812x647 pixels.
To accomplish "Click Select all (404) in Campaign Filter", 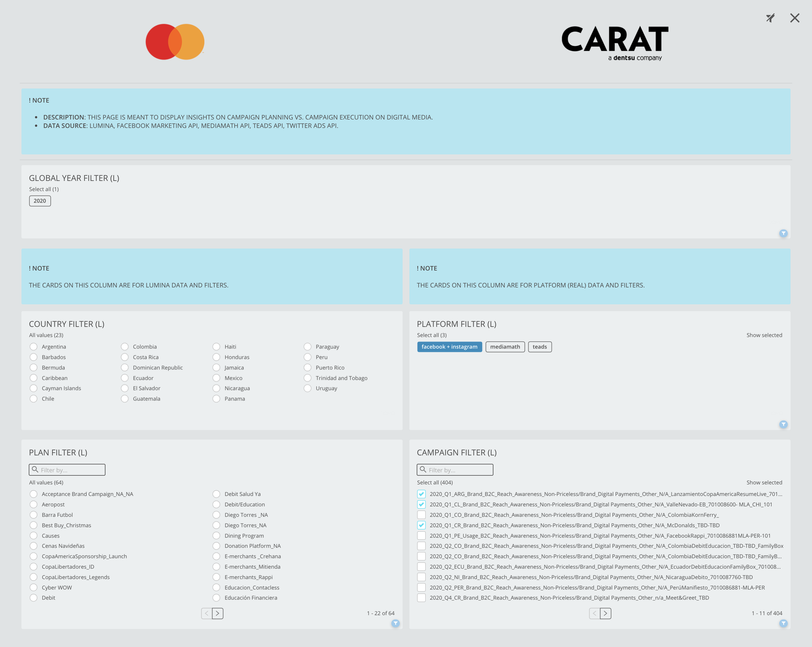I will (x=435, y=482).
